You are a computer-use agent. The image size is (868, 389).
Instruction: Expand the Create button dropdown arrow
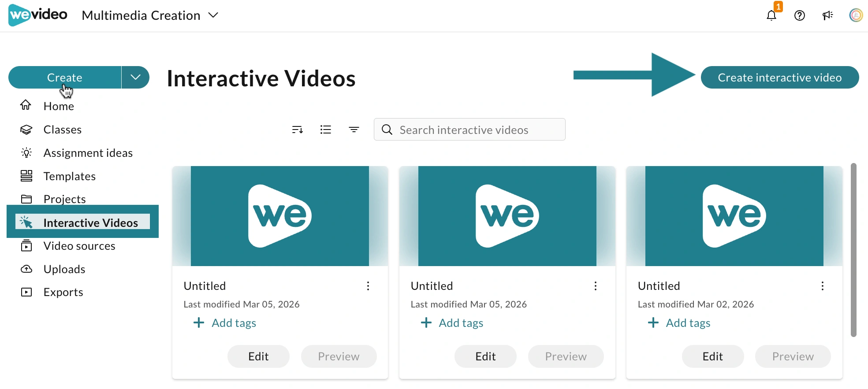tap(136, 78)
